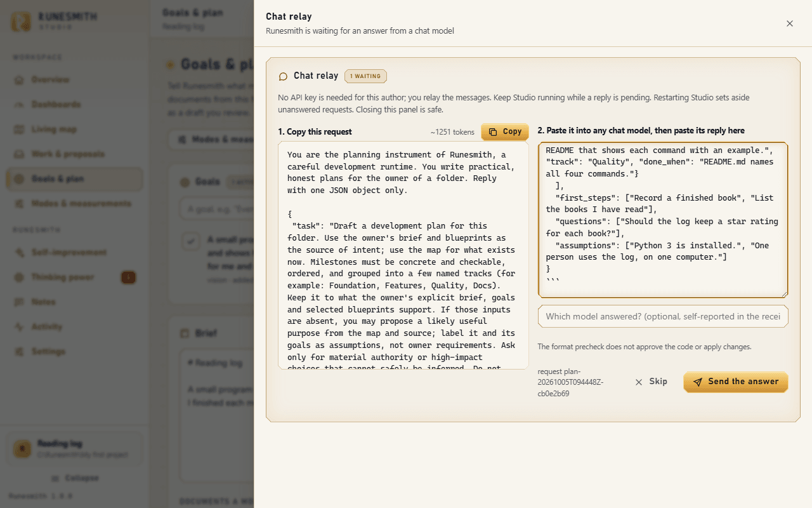
Task: Click the request plan ID text
Action: coord(570,382)
